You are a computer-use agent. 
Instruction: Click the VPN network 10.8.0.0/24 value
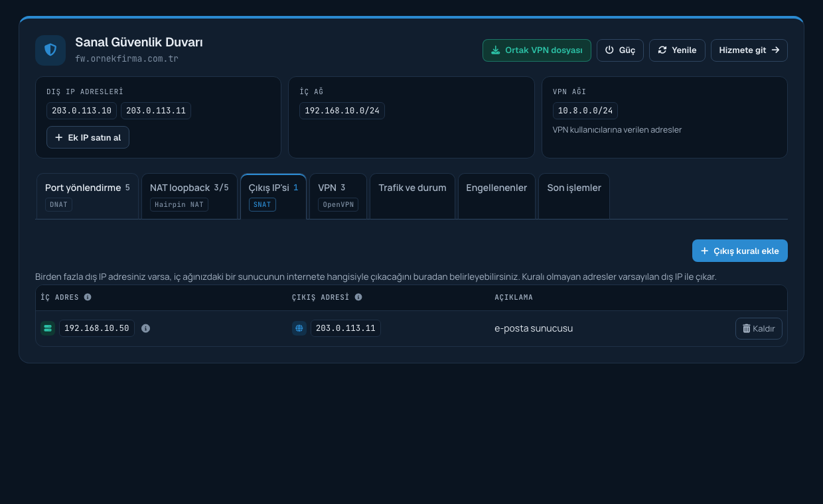(x=585, y=111)
